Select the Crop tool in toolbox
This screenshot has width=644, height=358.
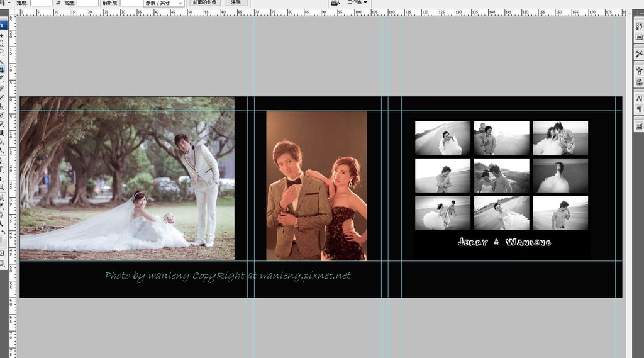pyautogui.click(x=2, y=70)
